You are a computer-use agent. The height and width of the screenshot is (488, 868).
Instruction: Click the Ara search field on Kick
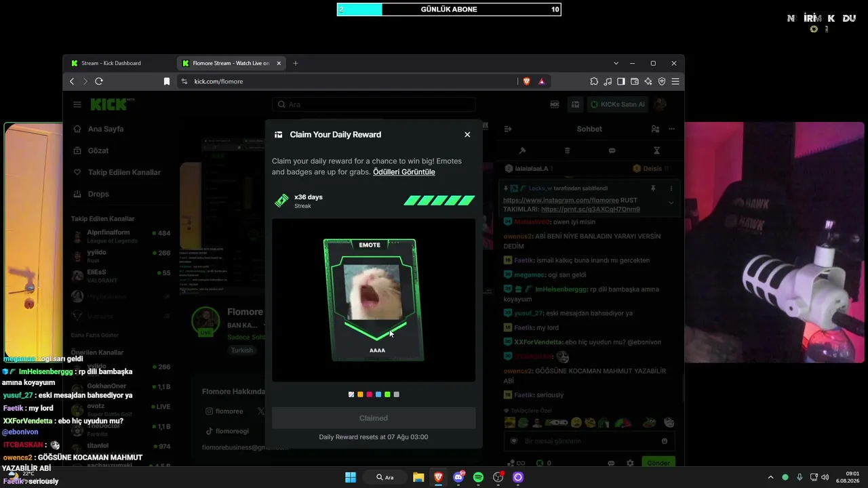(x=374, y=104)
